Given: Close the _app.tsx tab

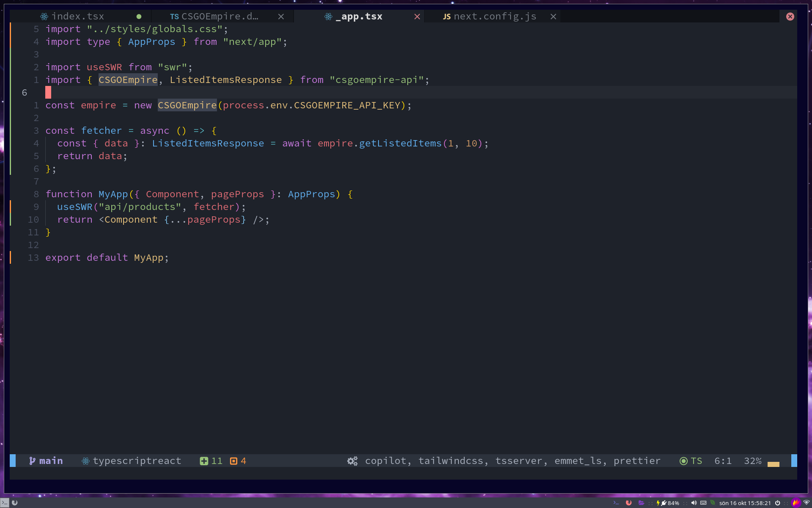Looking at the screenshot, I should coord(417,17).
